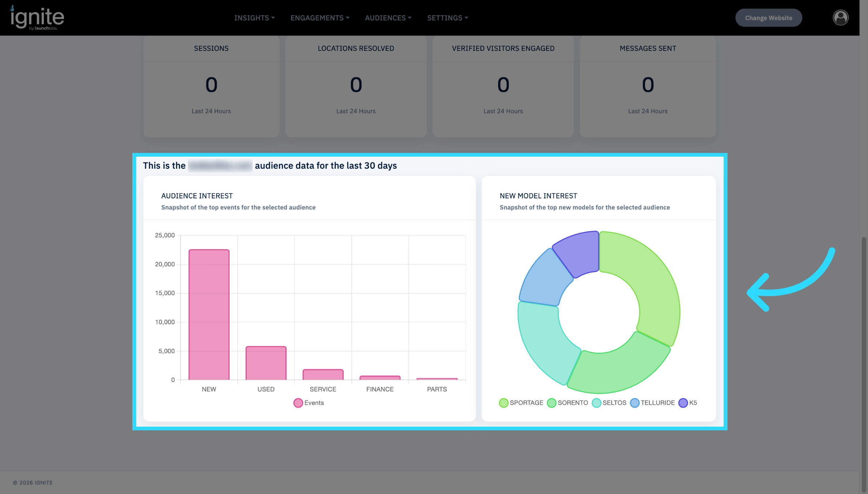Hide the SELTOS series via legend
The image size is (868, 494).
(x=596, y=403)
